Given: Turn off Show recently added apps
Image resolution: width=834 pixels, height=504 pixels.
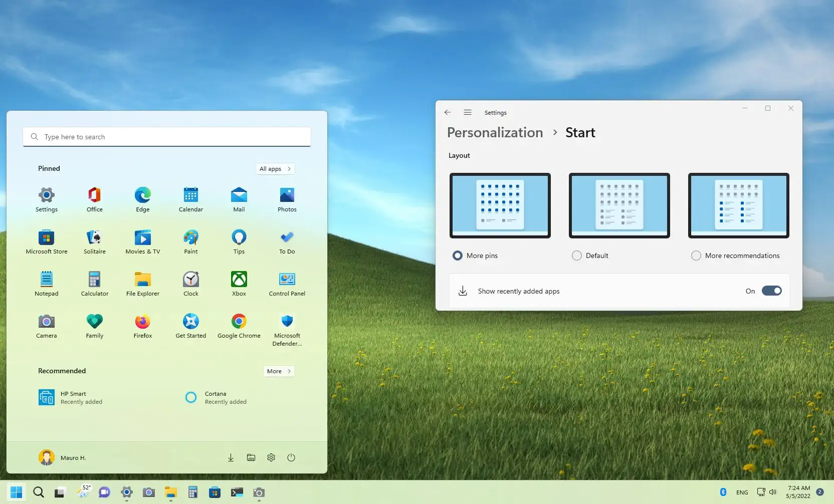Looking at the screenshot, I should point(771,291).
